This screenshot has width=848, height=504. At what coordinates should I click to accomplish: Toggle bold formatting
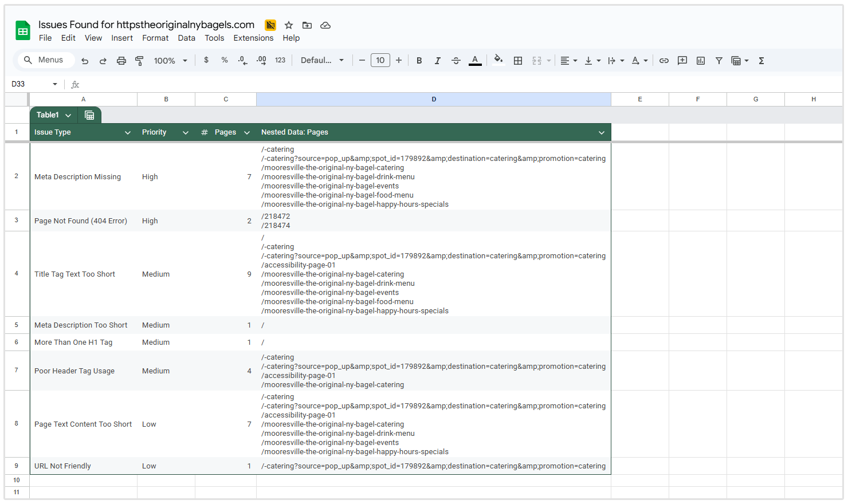point(419,60)
